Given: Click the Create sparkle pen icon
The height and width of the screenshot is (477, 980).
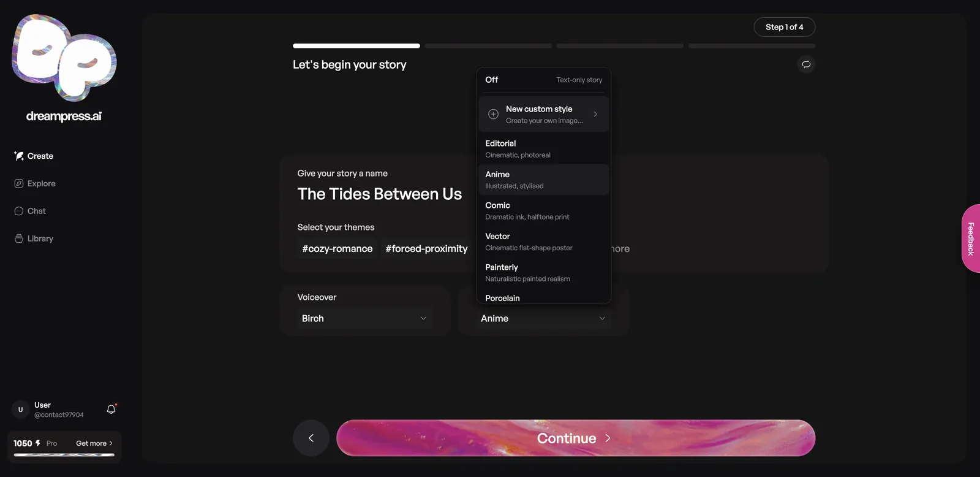Looking at the screenshot, I should [x=19, y=156].
